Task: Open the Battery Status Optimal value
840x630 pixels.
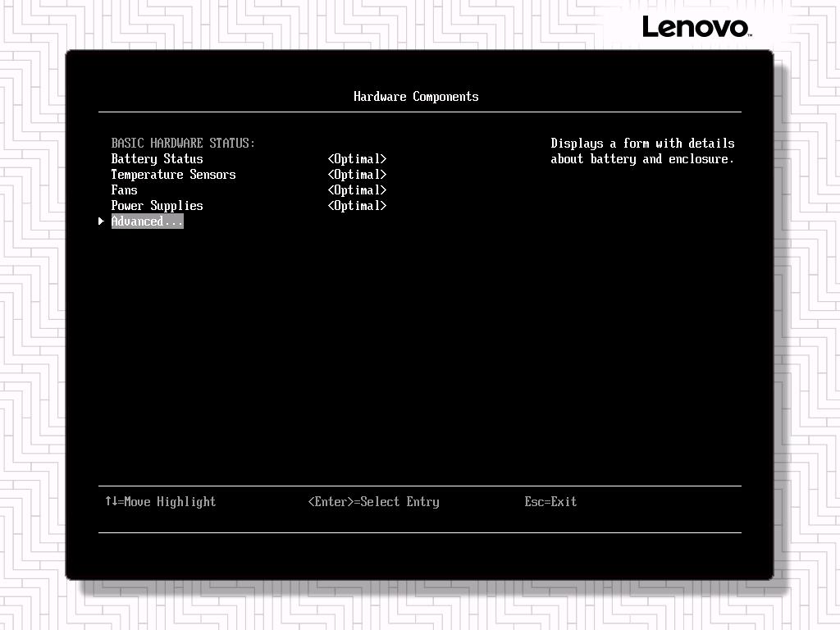Action: click(x=357, y=159)
